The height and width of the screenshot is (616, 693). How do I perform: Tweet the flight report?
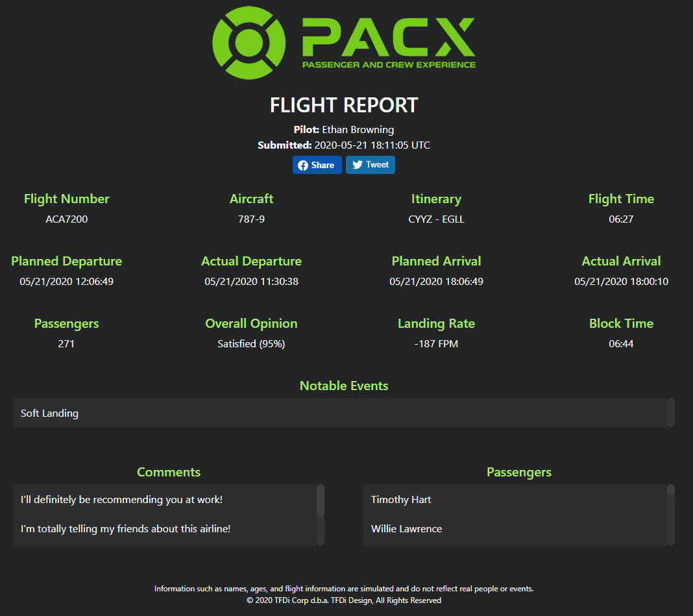click(370, 165)
